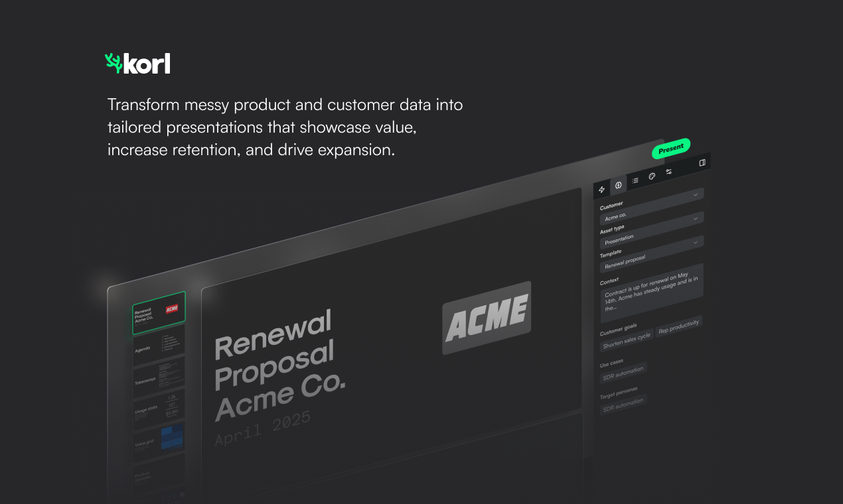Screen dimensions: 843x504
Task: Click the Target personas label
Action: 619,393
